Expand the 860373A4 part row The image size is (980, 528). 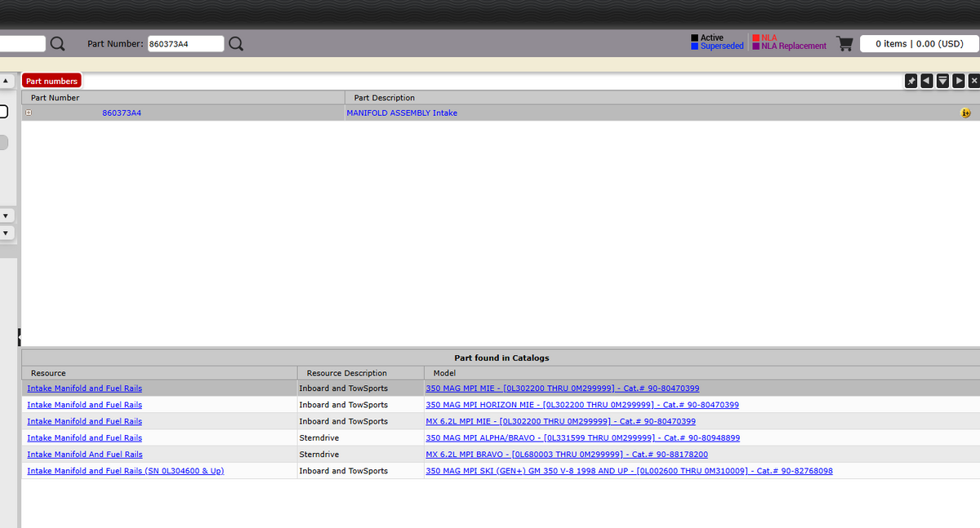tap(29, 113)
